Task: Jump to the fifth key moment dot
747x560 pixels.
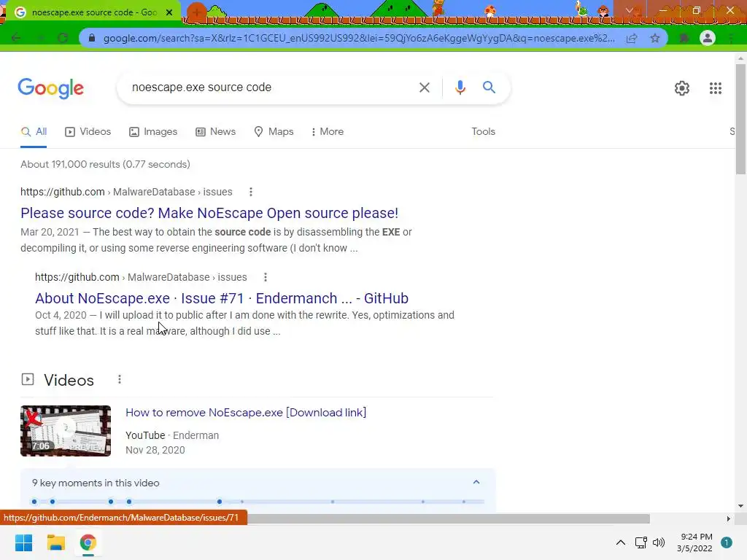Action: pos(219,502)
